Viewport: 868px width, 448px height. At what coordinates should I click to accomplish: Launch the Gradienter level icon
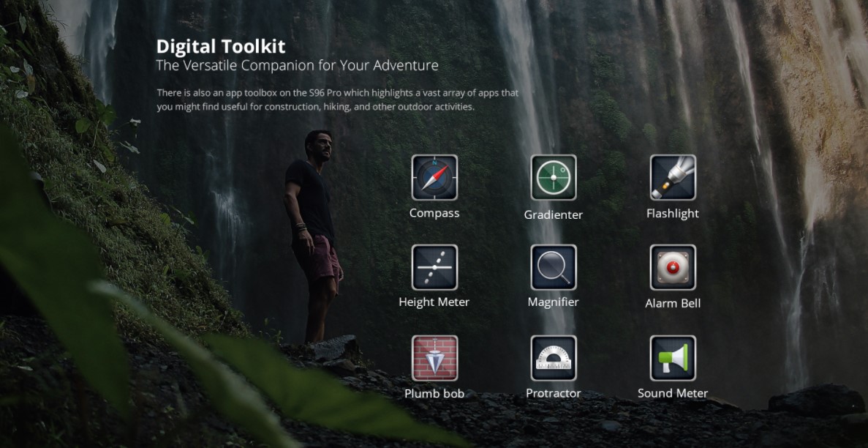point(554,177)
